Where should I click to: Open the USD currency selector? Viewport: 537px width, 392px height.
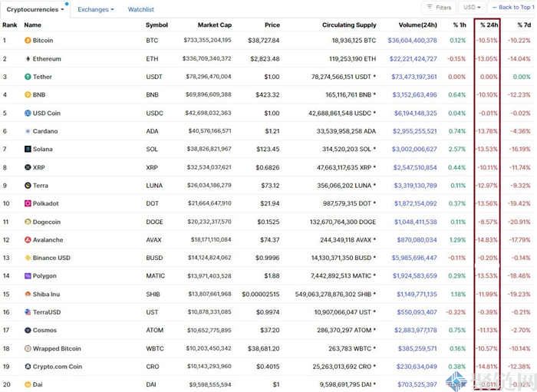(469, 8)
